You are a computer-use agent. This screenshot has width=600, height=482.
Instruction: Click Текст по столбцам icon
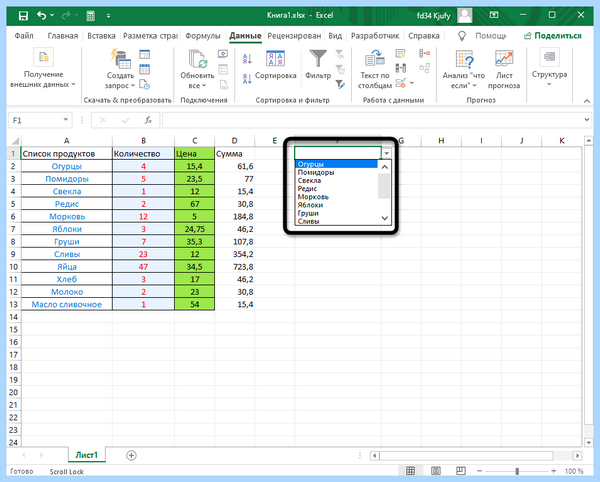(375, 59)
